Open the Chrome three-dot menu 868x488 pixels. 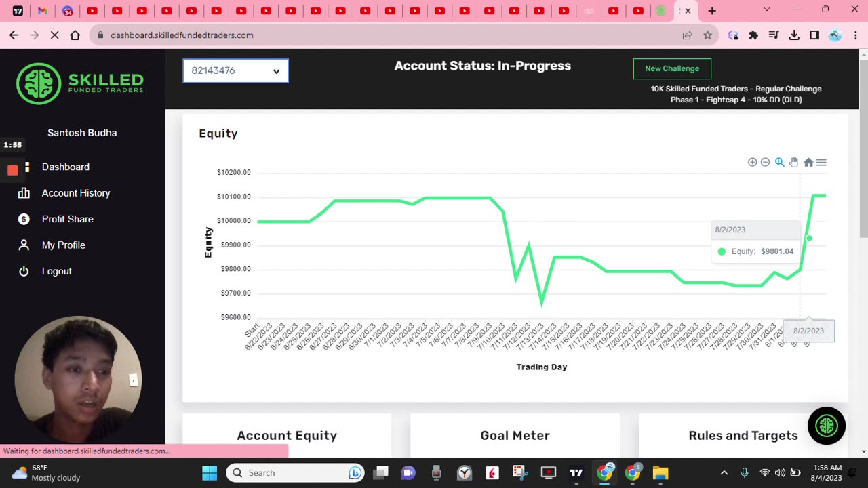point(855,35)
